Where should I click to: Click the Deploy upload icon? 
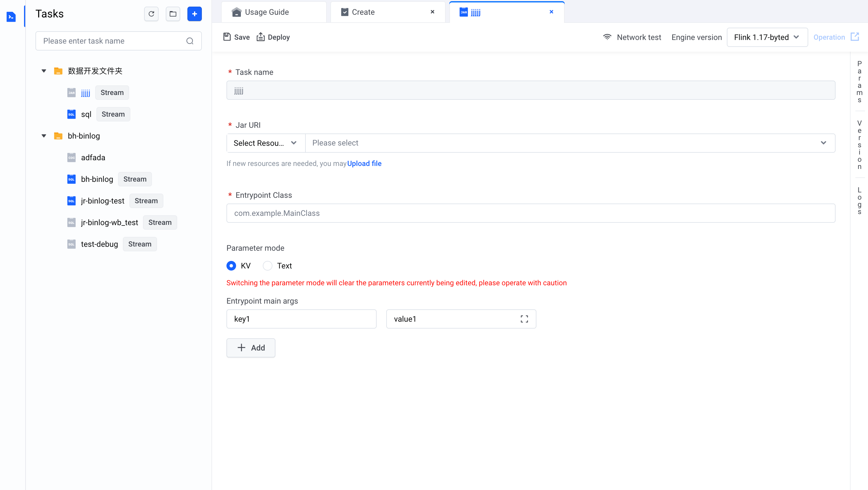click(260, 37)
